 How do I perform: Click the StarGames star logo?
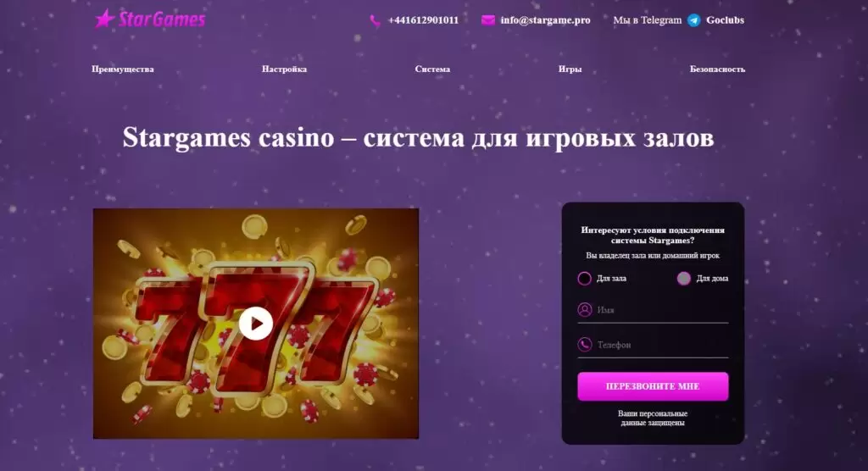pos(150,19)
